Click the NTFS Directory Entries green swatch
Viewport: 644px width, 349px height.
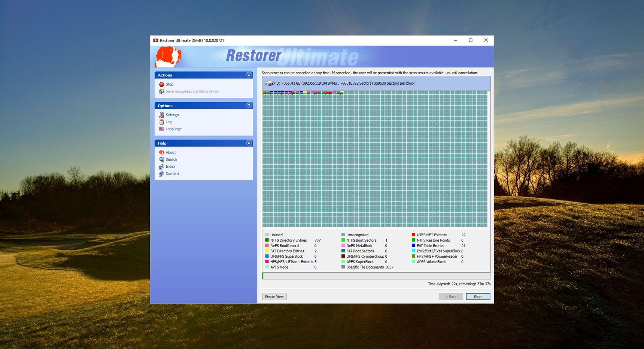(267, 240)
